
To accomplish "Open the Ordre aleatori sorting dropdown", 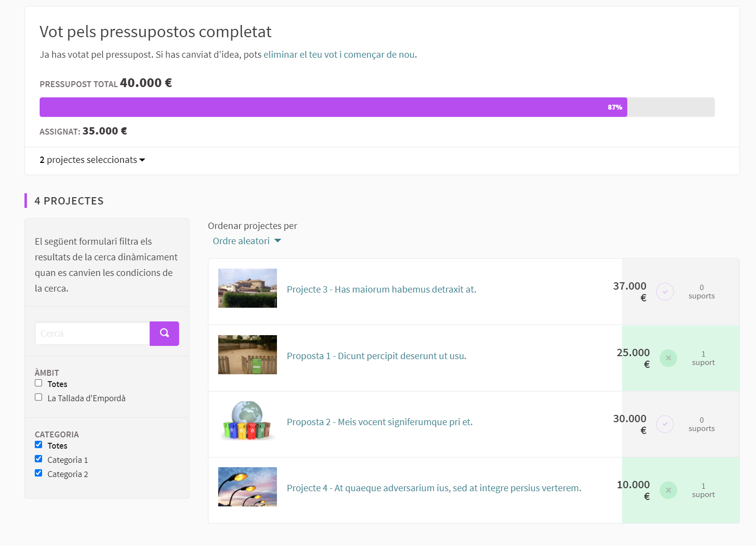I will pos(247,241).
